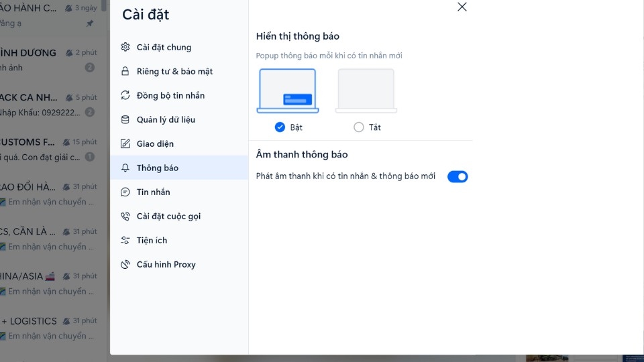Click the unread badge in ÌNH DƯƠNG chat
The width and height of the screenshot is (644, 362).
click(89, 67)
